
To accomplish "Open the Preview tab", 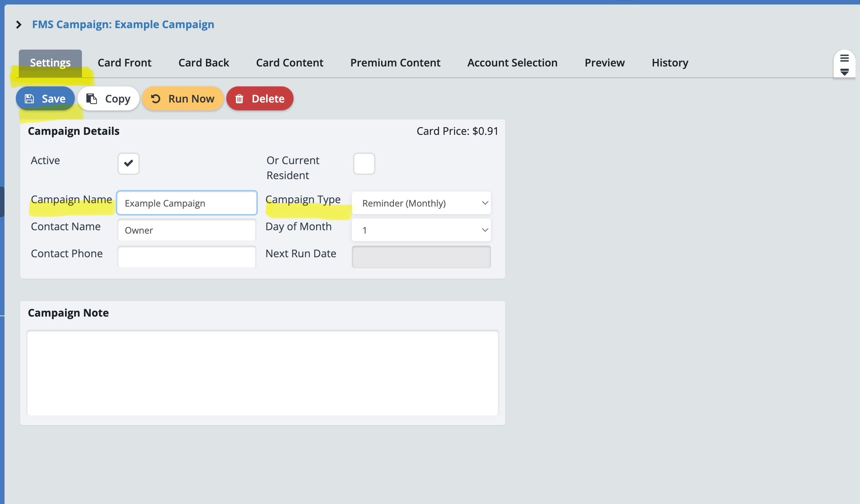I will click(604, 63).
